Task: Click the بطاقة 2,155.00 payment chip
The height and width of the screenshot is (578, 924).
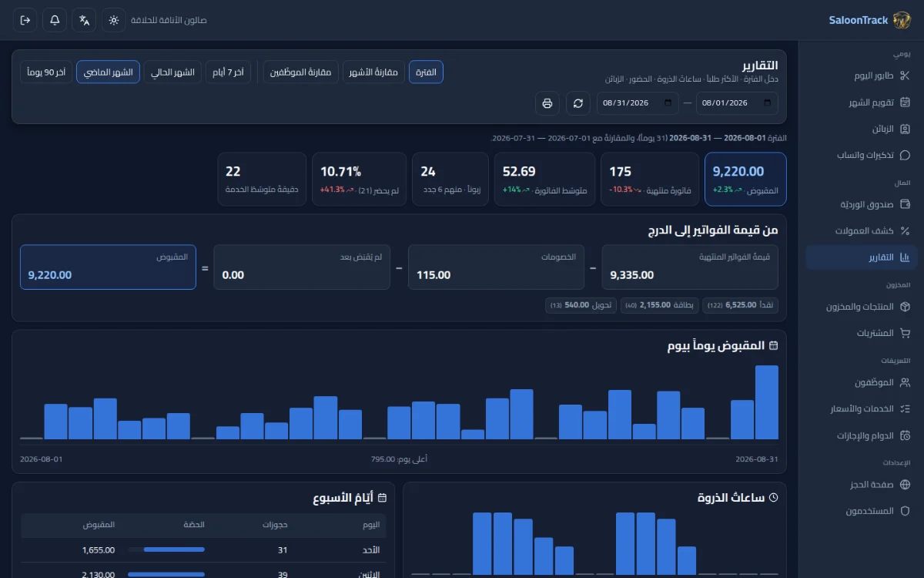Action: pyautogui.click(x=660, y=305)
